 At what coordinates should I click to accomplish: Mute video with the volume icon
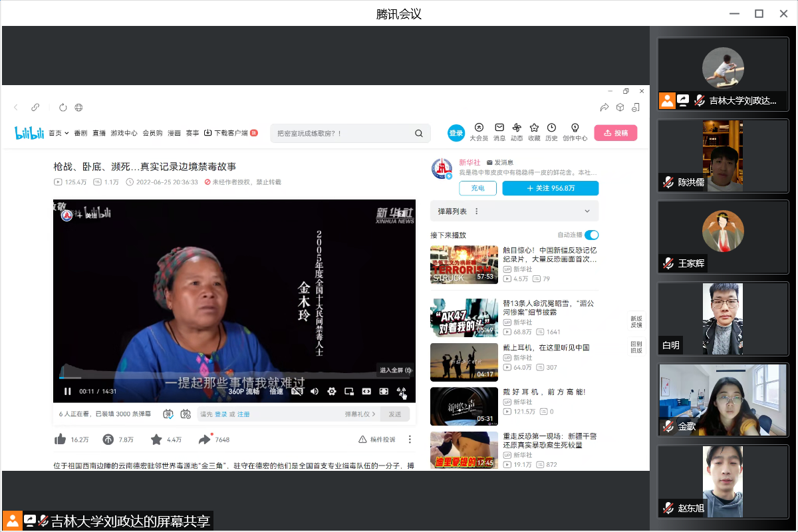[315, 392]
